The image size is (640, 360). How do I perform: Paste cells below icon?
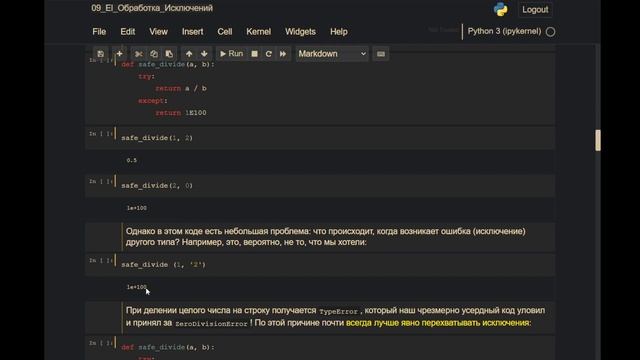(169, 54)
